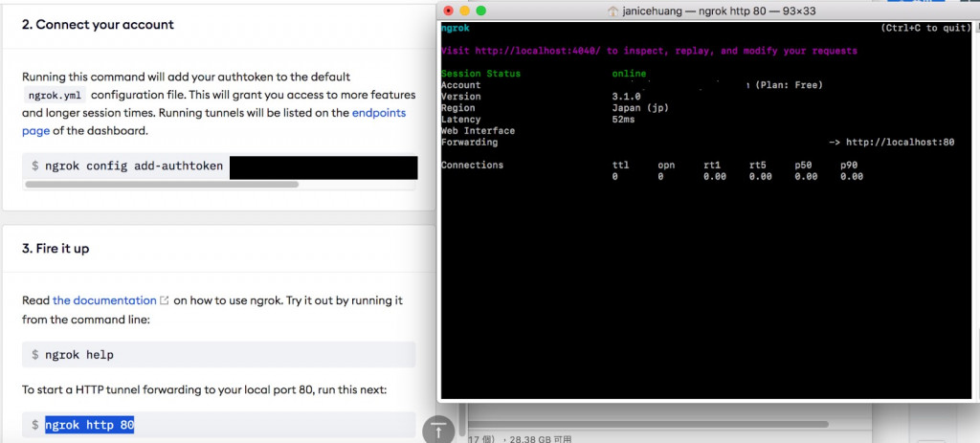
Task: Click the blacked-out authtoken field
Action: 323,167
